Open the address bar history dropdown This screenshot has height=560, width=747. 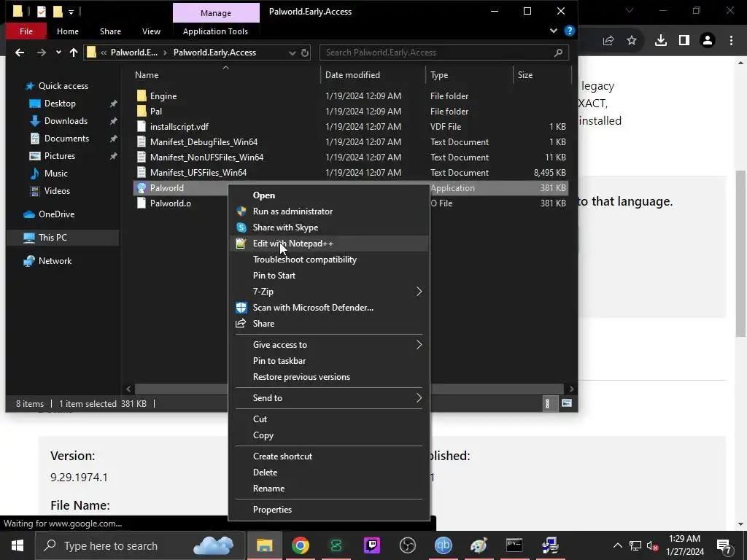[x=292, y=52]
